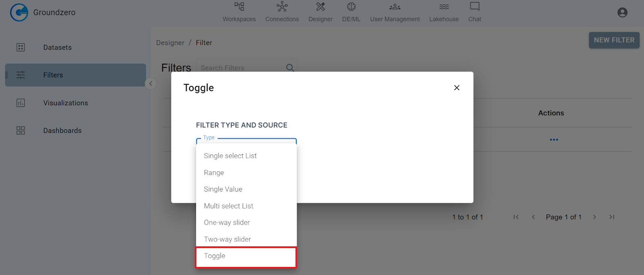Choose Single select List filter type

[x=230, y=156]
